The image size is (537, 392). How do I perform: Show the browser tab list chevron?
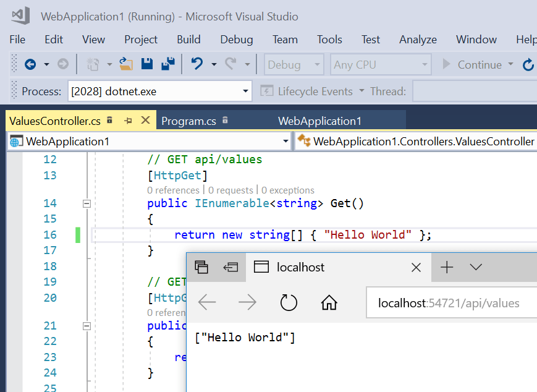pyautogui.click(x=476, y=267)
